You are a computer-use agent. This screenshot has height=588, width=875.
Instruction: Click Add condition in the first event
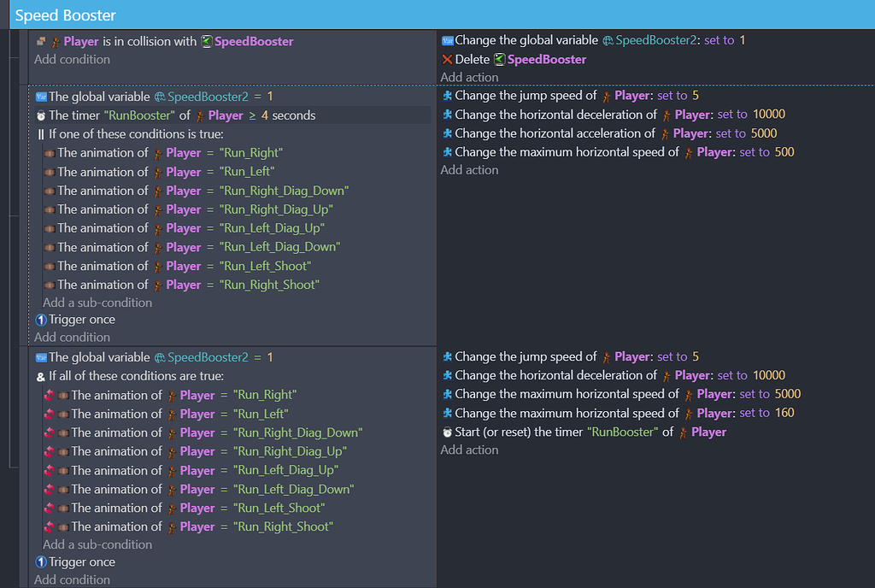pos(72,60)
